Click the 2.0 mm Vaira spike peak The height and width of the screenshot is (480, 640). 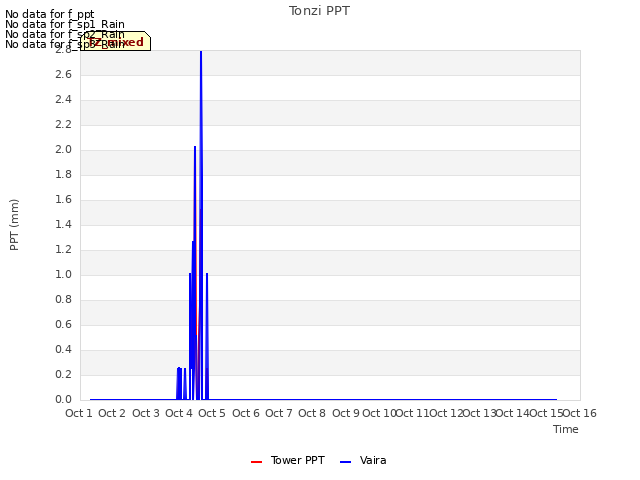(x=195, y=147)
